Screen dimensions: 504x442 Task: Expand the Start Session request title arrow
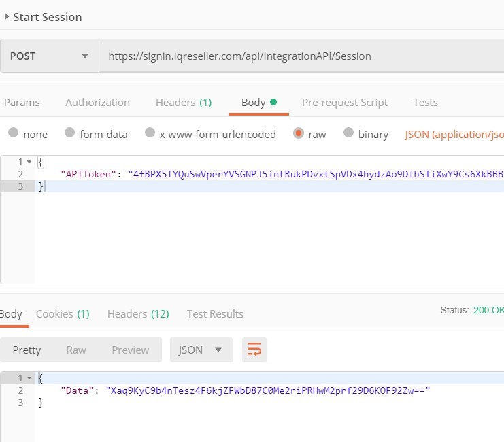(7, 17)
